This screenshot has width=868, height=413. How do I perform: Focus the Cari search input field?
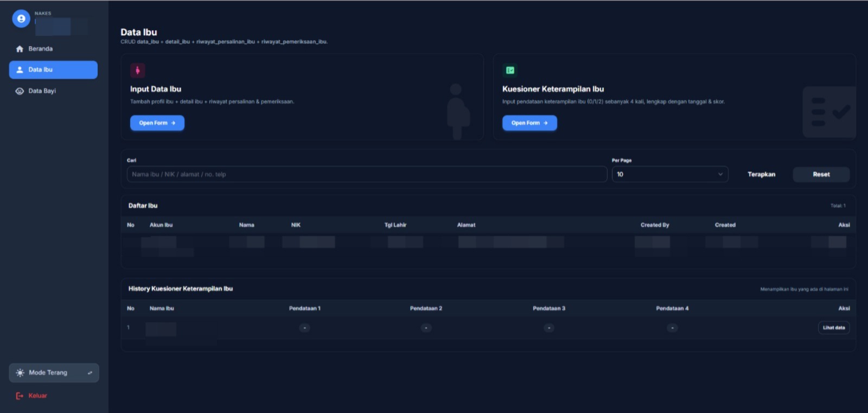[366, 174]
